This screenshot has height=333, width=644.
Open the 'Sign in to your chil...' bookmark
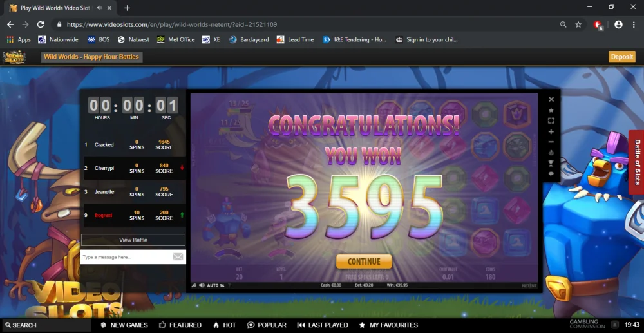[426, 40]
